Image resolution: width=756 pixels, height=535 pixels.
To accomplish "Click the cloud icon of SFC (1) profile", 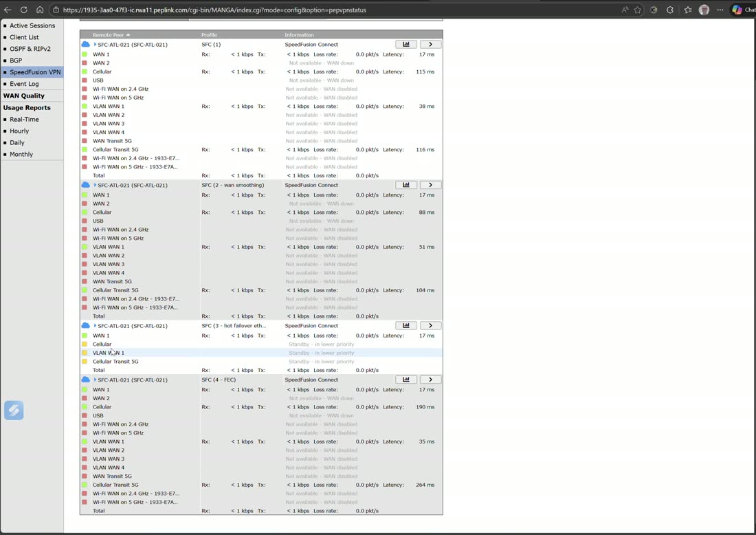I will [86, 44].
